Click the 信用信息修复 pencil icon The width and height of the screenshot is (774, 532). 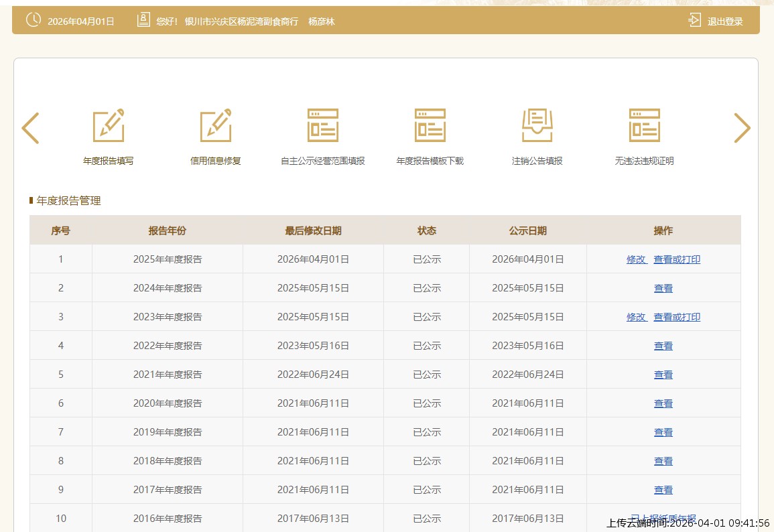click(215, 125)
